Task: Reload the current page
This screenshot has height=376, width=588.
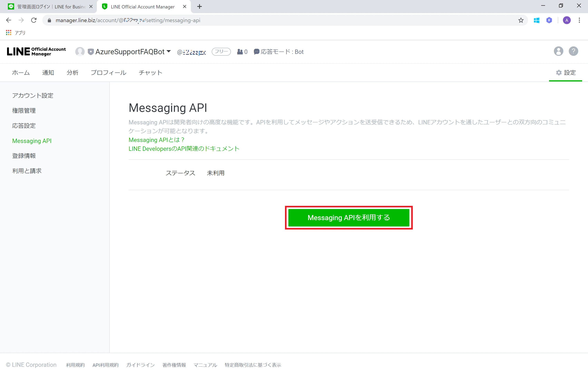Action: click(x=34, y=20)
